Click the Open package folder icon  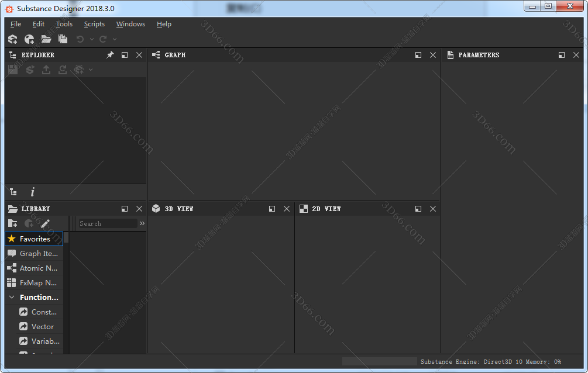point(46,39)
